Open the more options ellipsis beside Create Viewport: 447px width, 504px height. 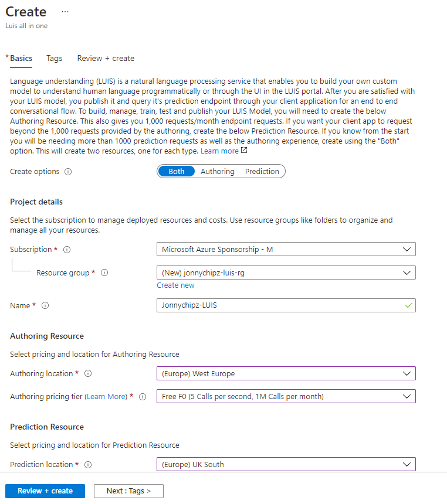click(x=65, y=12)
